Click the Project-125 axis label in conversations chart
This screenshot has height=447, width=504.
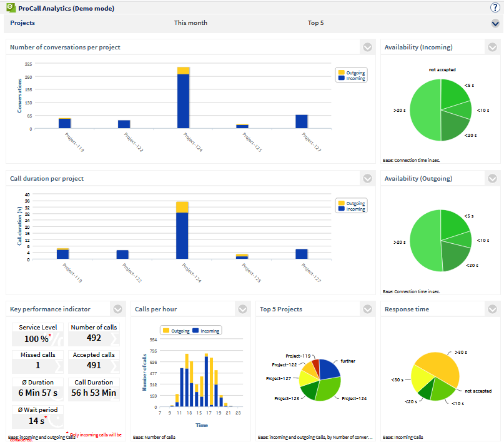[252, 142]
